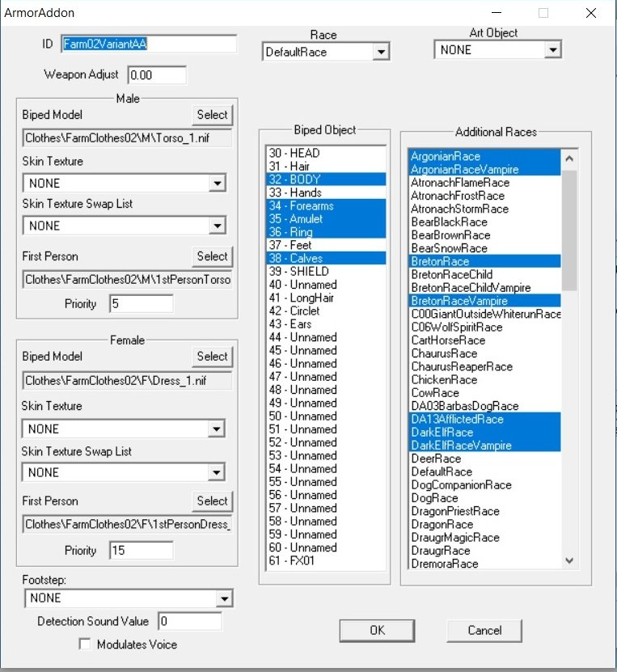Select 42 - Circlet in Biped Object list

tap(326, 311)
